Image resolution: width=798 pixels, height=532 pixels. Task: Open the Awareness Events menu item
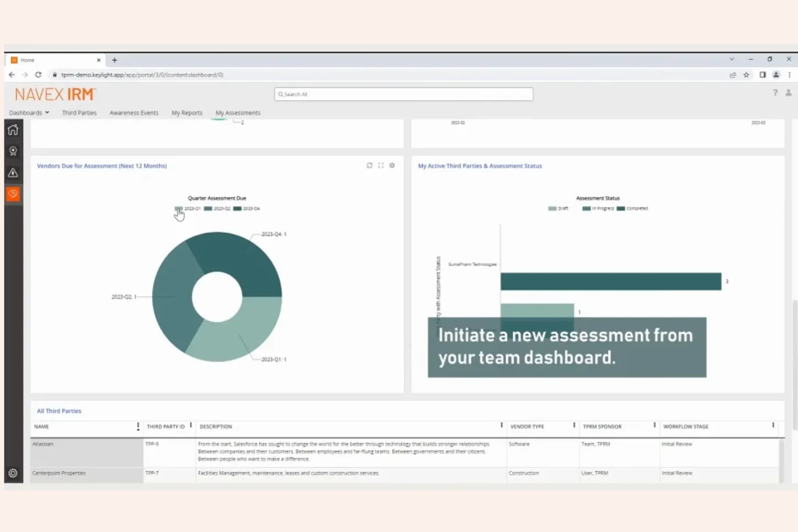(134, 113)
